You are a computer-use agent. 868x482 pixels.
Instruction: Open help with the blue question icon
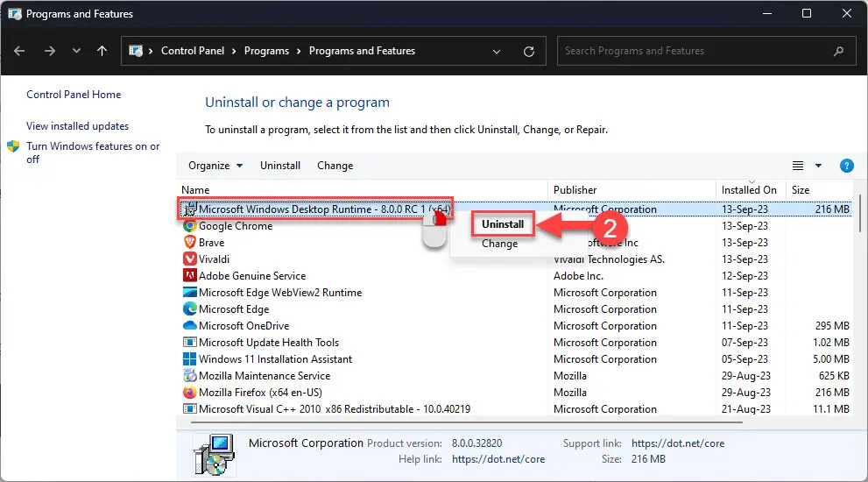click(x=846, y=166)
